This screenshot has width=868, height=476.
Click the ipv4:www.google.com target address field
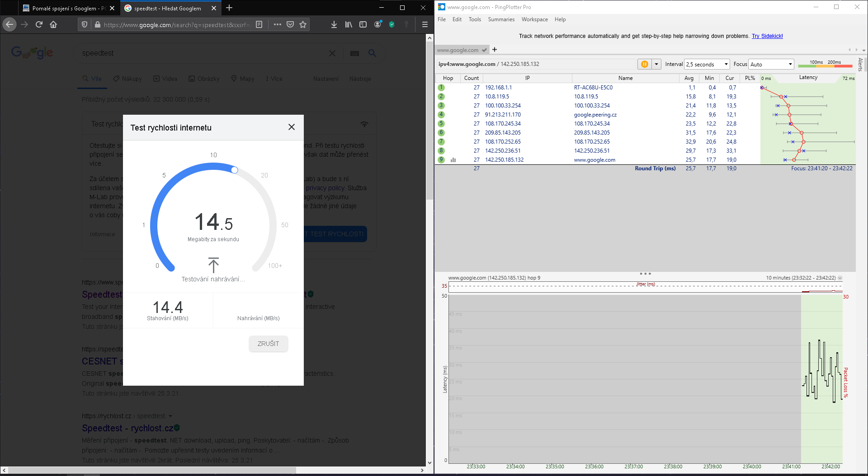pyautogui.click(x=536, y=64)
